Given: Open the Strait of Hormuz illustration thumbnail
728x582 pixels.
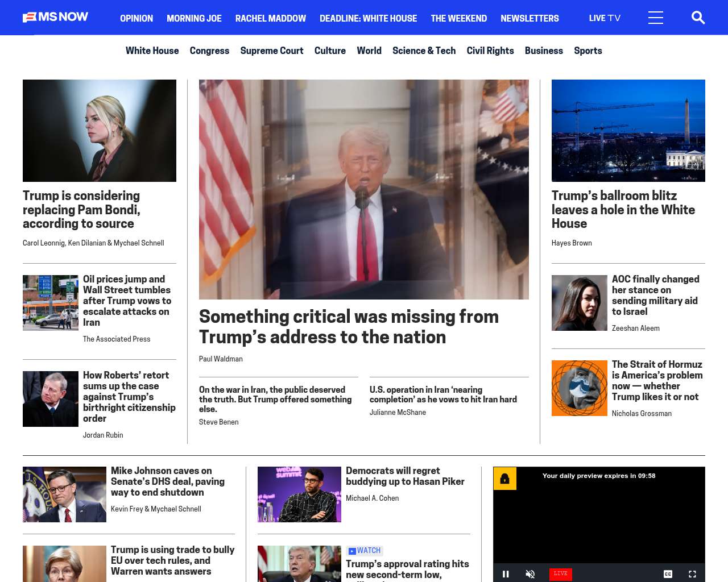Looking at the screenshot, I should click(x=580, y=388).
